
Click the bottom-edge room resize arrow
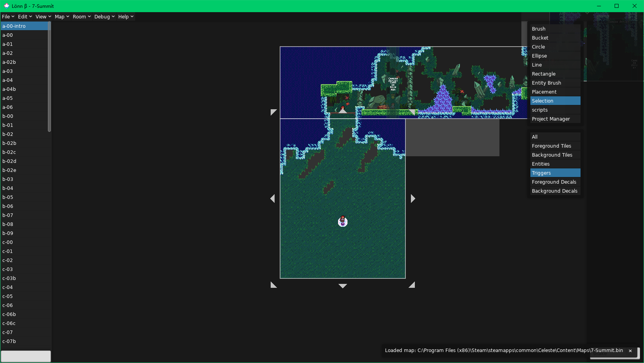tap(343, 286)
